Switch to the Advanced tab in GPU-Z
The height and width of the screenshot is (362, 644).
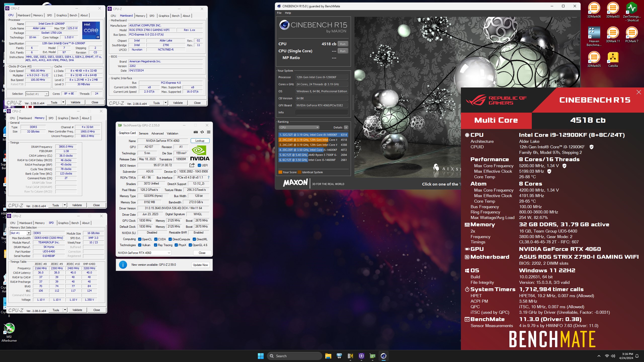coord(157,133)
